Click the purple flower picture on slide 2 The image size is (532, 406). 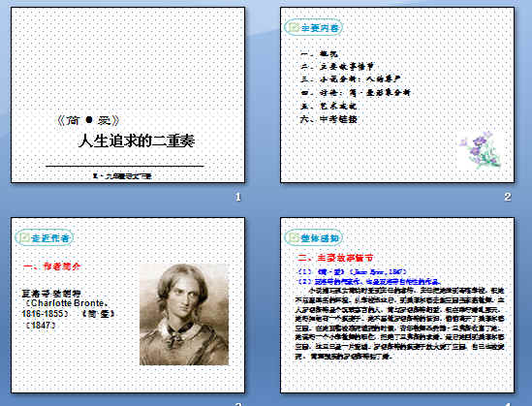[481, 150]
